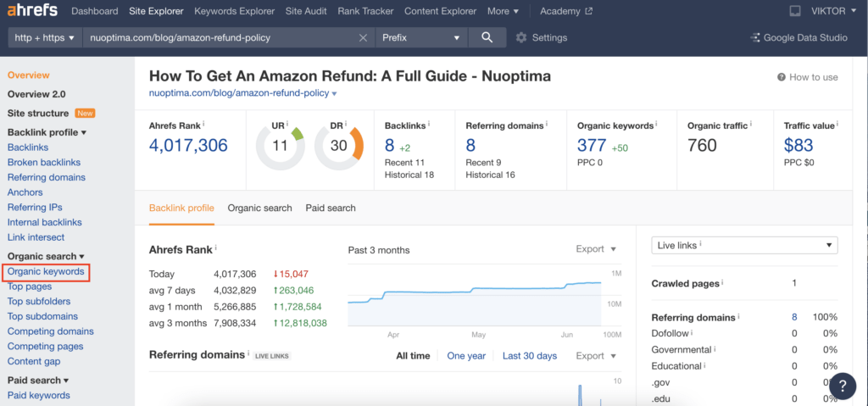The width and height of the screenshot is (868, 406).
Task: Open Keywords Explorer in top navigation
Action: click(235, 11)
